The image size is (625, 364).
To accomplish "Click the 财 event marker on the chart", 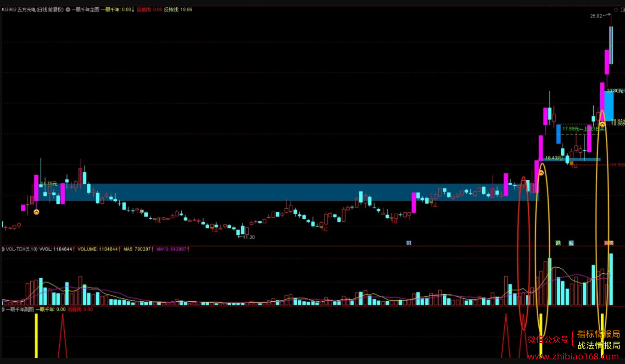I will (x=408, y=243).
